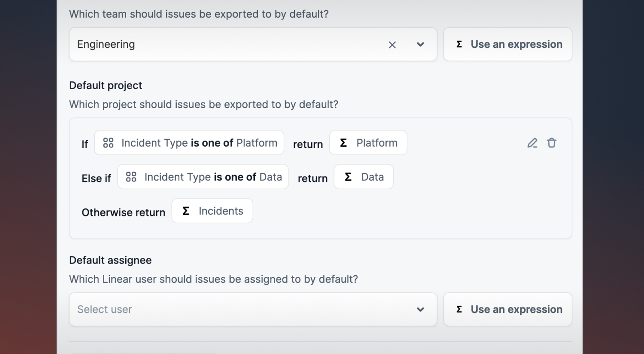This screenshot has height=354, width=644.
Task: Click the Engineering team selection field
Action: tap(225, 44)
